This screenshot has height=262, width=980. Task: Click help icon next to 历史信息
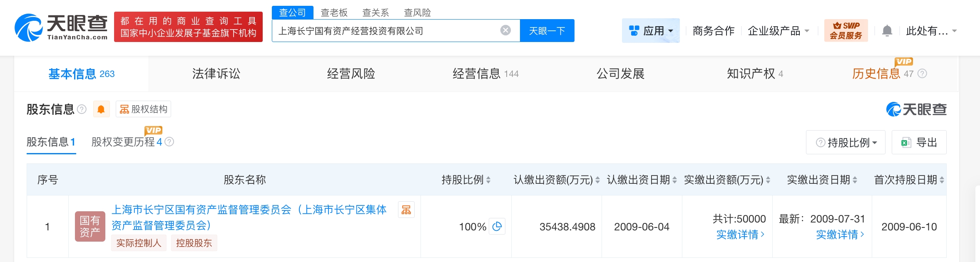pyautogui.click(x=923, y=74)
